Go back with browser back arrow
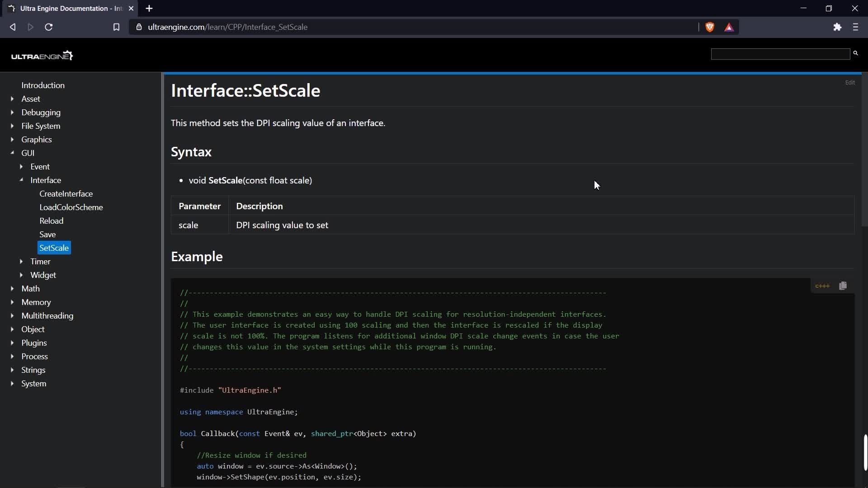 [x=13, y=27]
